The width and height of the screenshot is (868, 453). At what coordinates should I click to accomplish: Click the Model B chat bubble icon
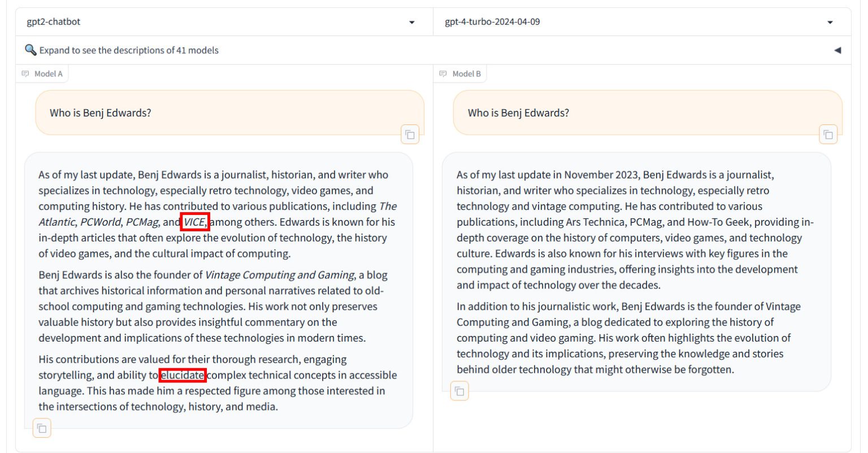click(442, 73)
